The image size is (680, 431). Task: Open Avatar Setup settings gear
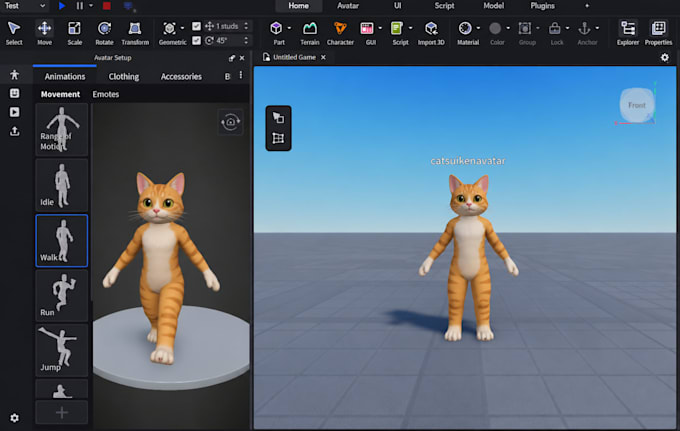(x=14, y=418)
